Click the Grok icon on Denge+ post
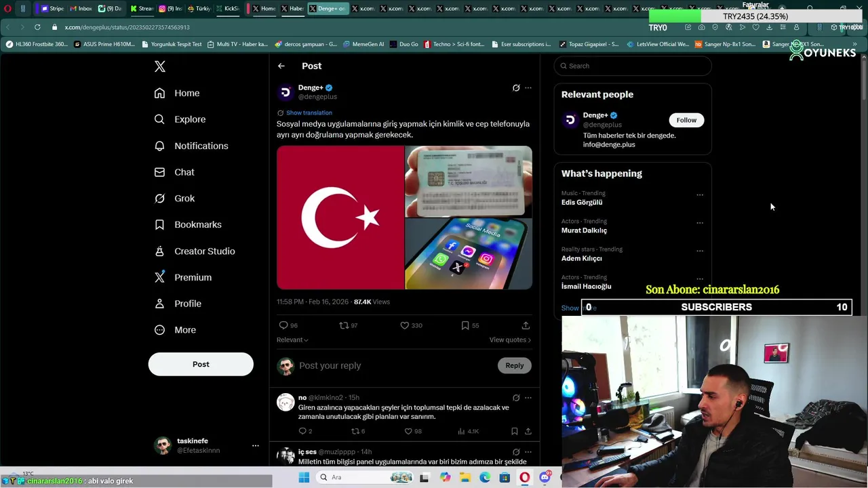 (516, 87)
